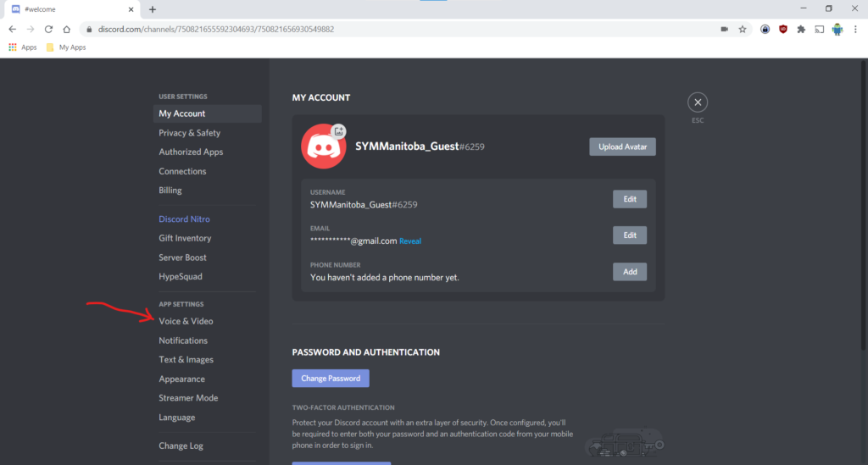
Task: Go back with browser back arrow
Action: click(12, 30)
